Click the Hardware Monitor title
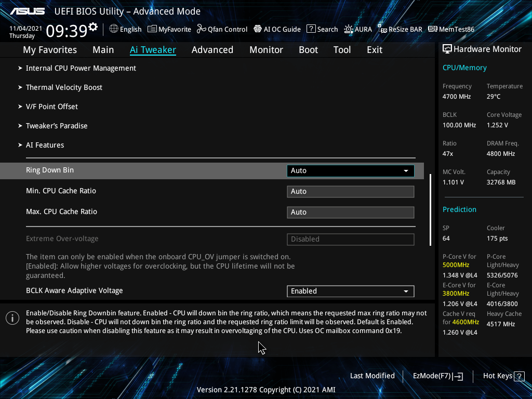 487,49
